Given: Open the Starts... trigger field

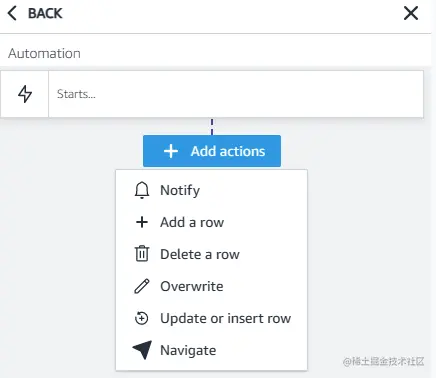Looking at the screenshot, I should (236, 94).
